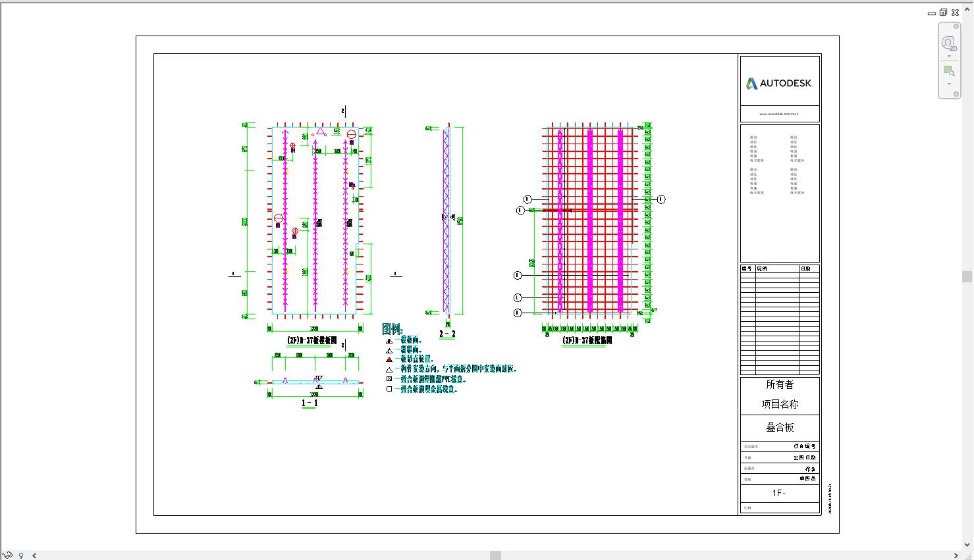
Task: Select the 叠合板 sheet name text
Action: coord(780,427)
